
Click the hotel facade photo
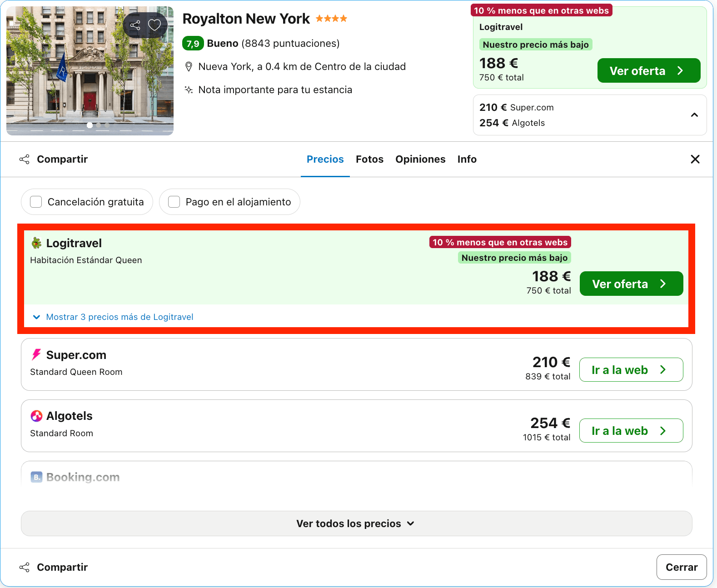(x=90, y=71)
